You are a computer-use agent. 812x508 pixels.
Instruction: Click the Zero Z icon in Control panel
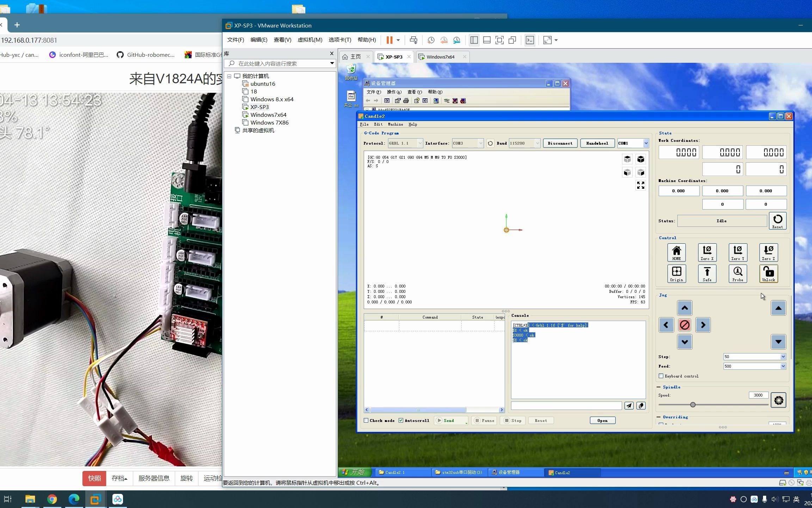[769, 252]
